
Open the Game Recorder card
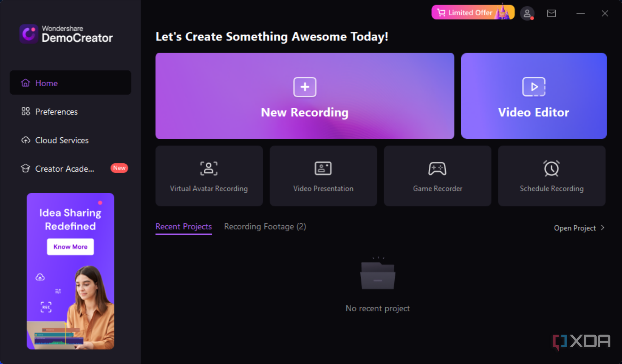coord(437,176)
